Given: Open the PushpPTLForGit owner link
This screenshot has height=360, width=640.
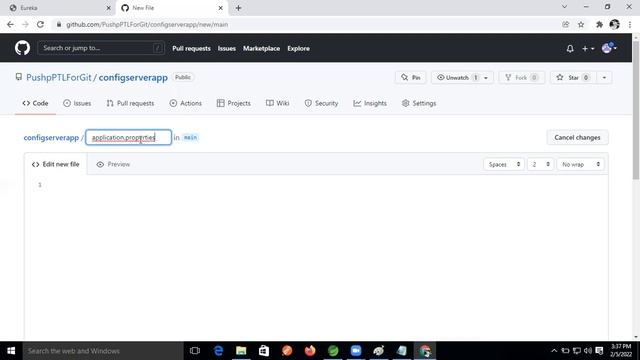Looking at the screenshot, I should (59, 78).
